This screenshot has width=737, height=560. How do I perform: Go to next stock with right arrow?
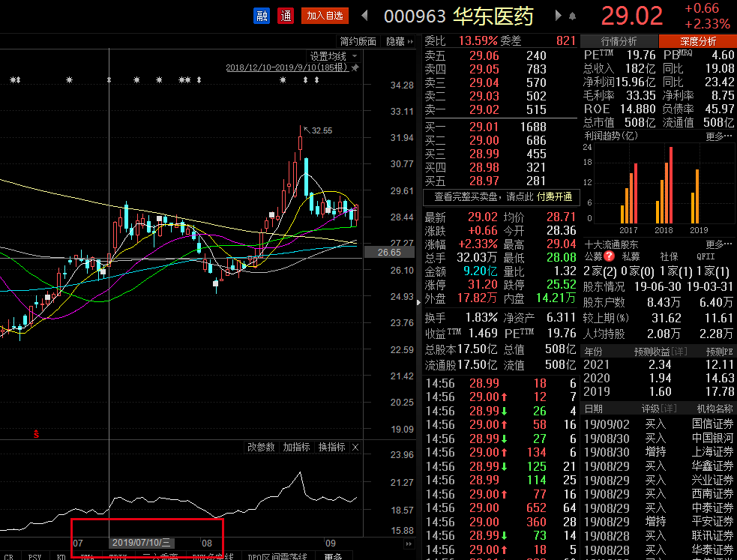558,16
